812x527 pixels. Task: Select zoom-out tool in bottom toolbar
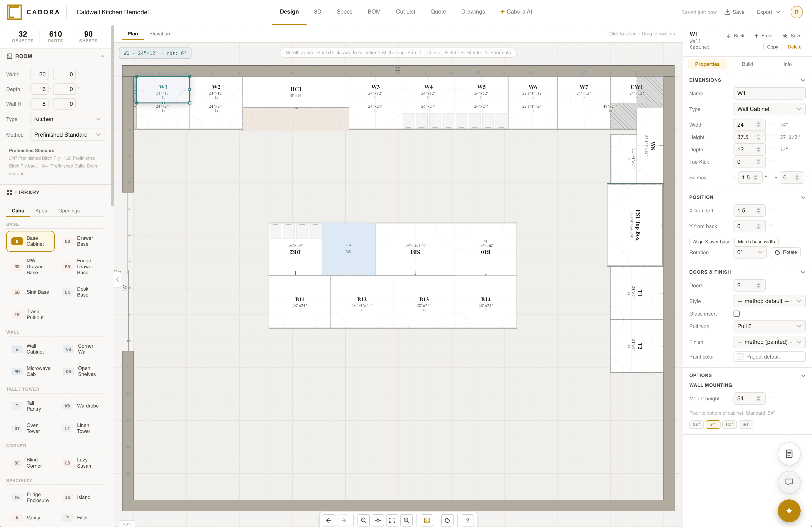coord(363,520)
